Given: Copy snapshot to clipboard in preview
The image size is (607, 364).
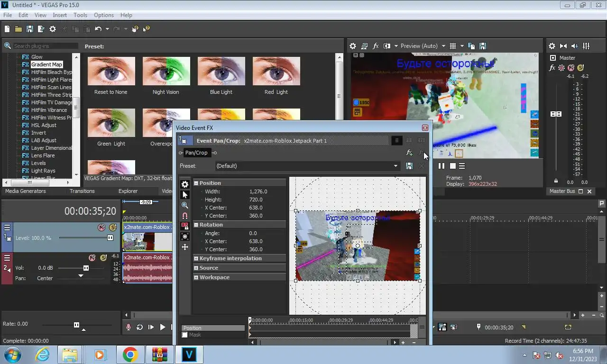Looking at the screenshot, I should tap(471, 46).
